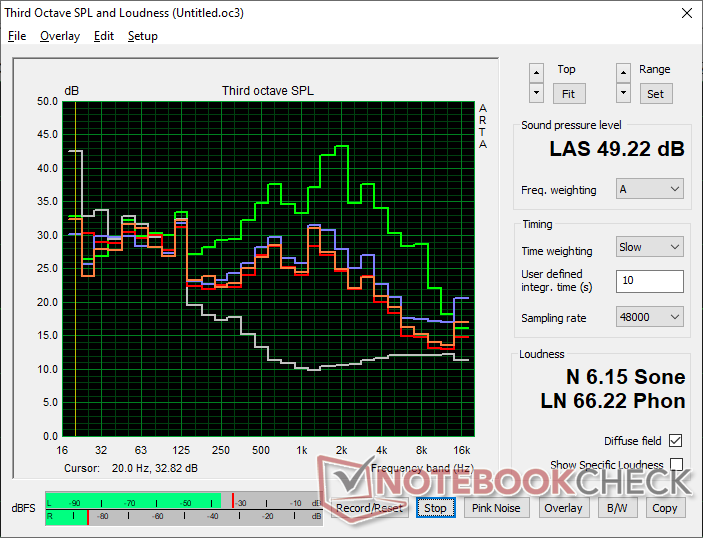This screenshot has width=703, height=538.
Task: Enable Show Specific Loudness checkbox
Action: [x=676, y=465]
